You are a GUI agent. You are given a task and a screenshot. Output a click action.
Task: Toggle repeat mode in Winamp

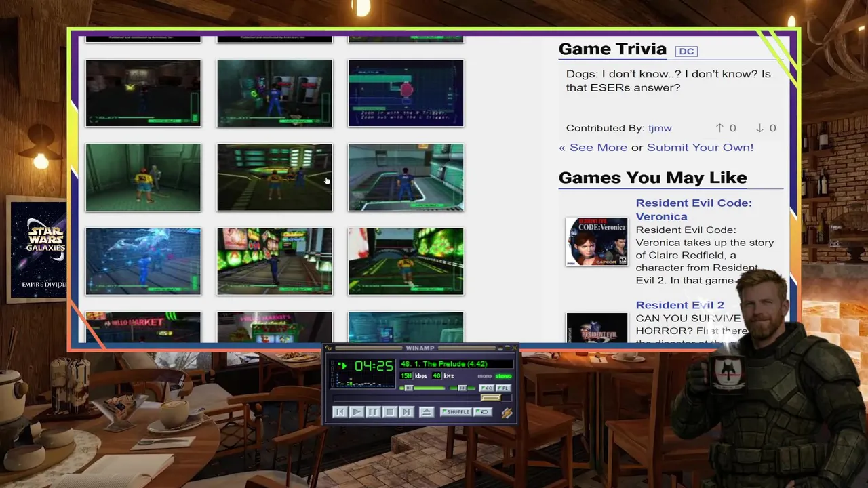point(483,412)
